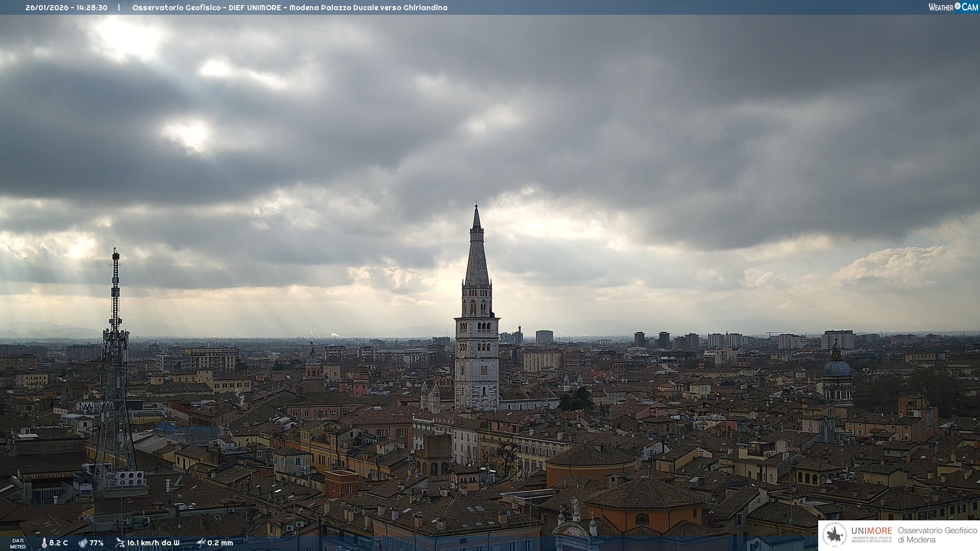Viewport: 980px width, 551px height.
Task: Click the 8.2 C temperature reading
Action: (x=58, y=543)
